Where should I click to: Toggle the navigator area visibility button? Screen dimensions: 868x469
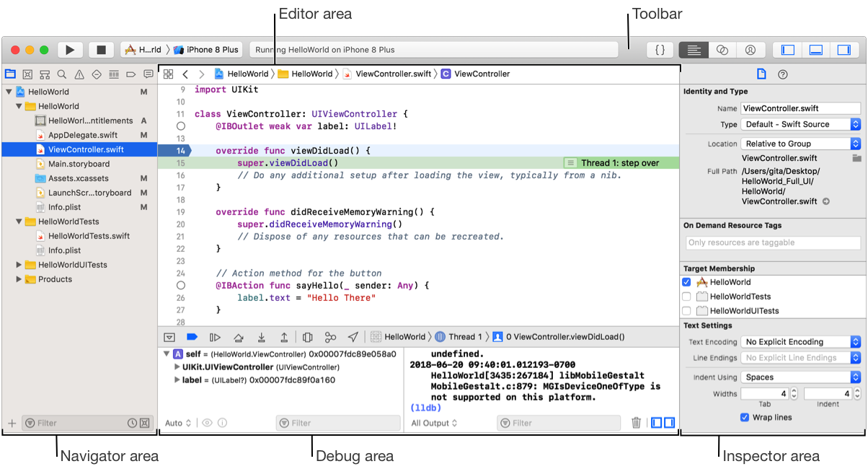click(788, 50)
